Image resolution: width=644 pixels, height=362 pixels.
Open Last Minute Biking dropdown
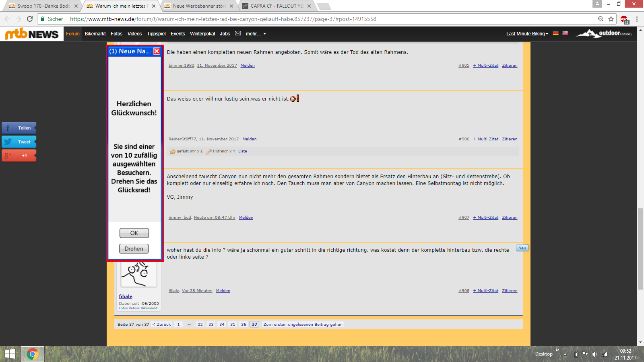[527, 34]
